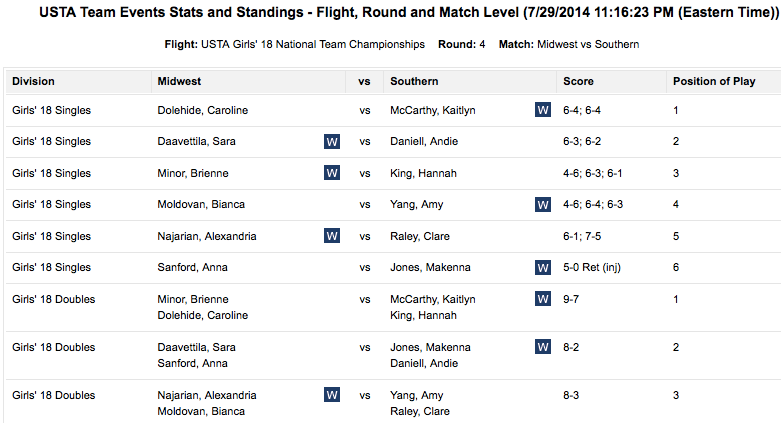Click the Southern column header
Viewport: 781px width, 423px height.
pos(414,81)
